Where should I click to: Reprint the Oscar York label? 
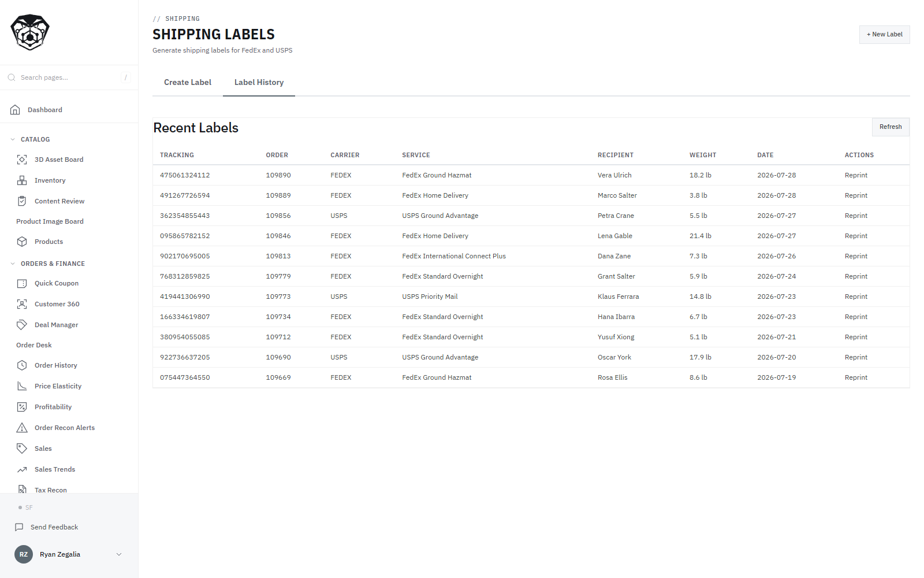point(856,357)
